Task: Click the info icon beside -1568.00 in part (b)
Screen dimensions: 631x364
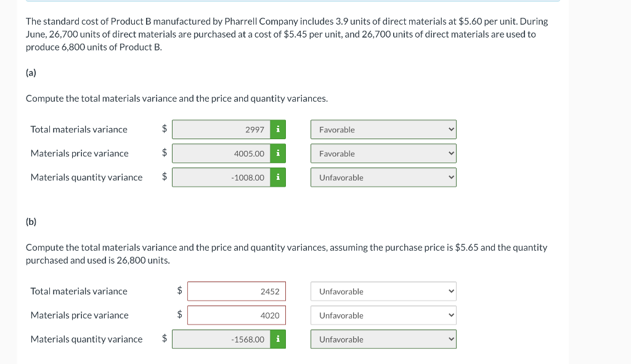Action: (x=277, y=339)
